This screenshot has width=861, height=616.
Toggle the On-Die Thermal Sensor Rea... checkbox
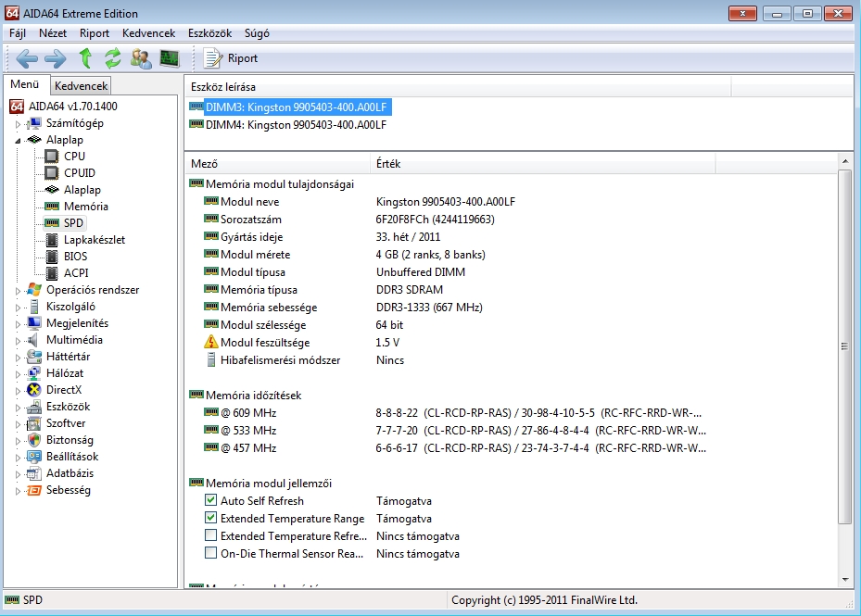click(211, 553)
